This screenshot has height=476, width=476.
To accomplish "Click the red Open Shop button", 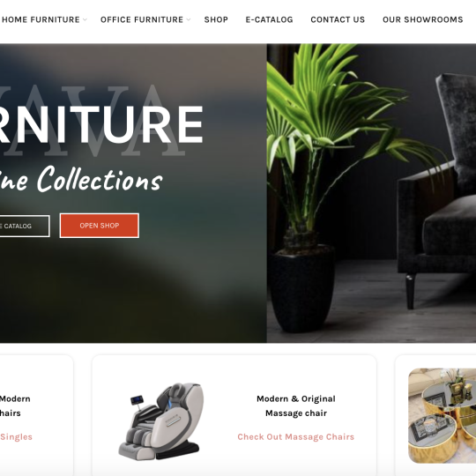I will pos(100,226).
